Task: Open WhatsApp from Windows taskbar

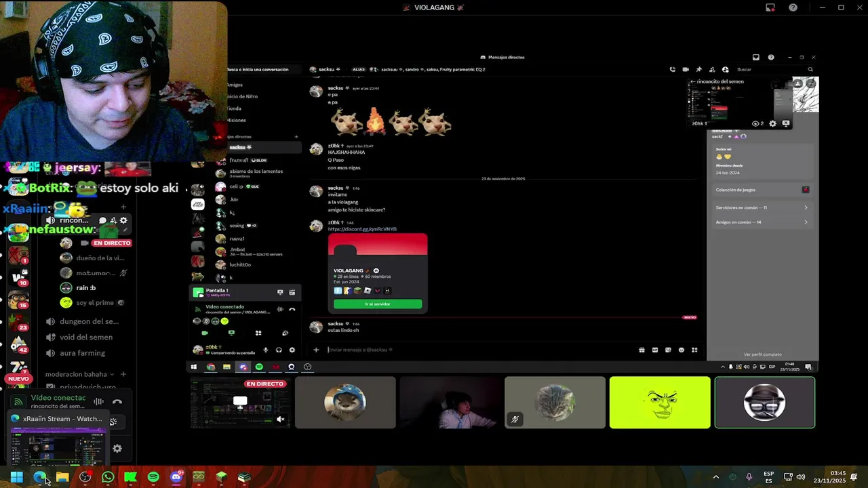Action: click(x=108, y=477)
